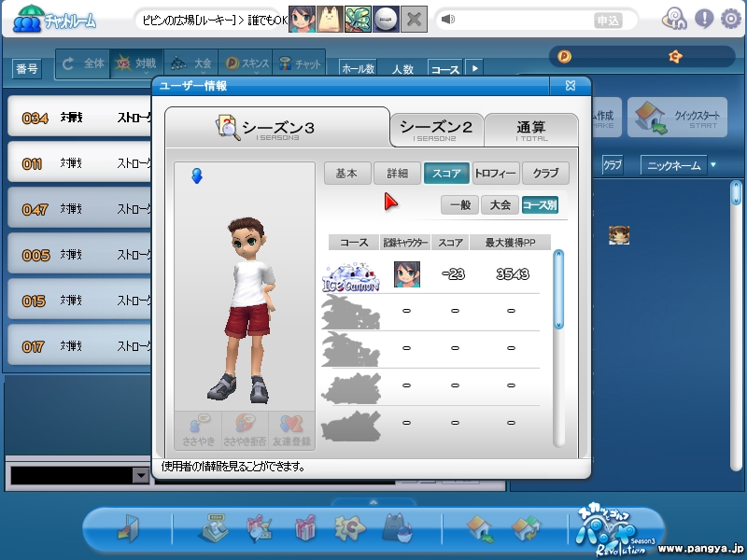Click the blue gender icon above character
Image resolution: width=747 pixels, height=560 pixels.
196,175
